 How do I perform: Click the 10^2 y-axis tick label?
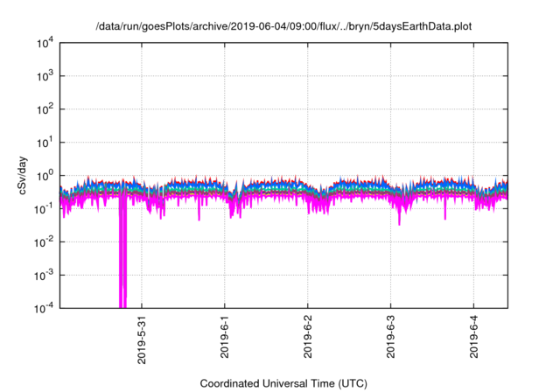(45, 109)
